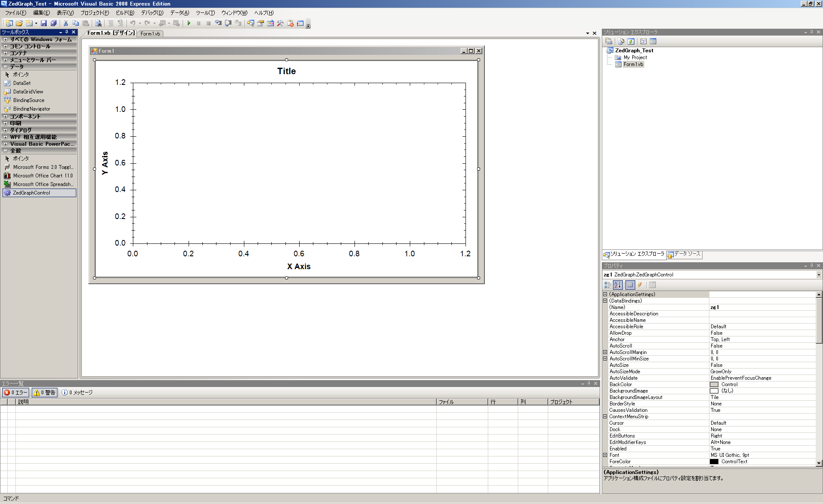
Task: Collapse the データ toolbox section
Action: click(x=5, y=66)
